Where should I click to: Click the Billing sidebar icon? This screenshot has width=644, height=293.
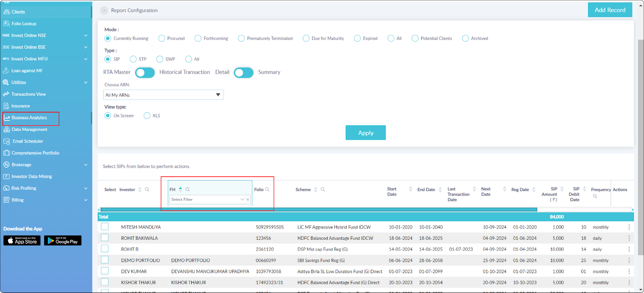(x=6, y=200)
